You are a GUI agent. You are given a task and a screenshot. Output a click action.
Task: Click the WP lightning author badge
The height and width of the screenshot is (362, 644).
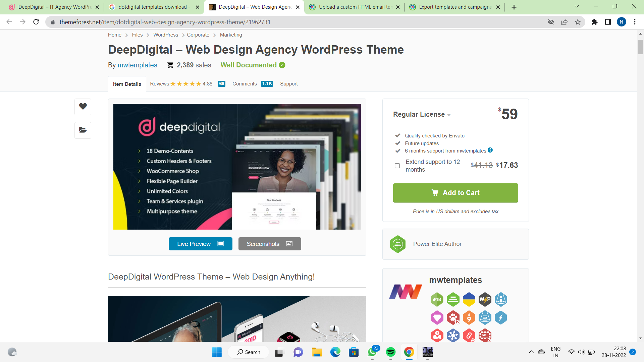(485, 299)
